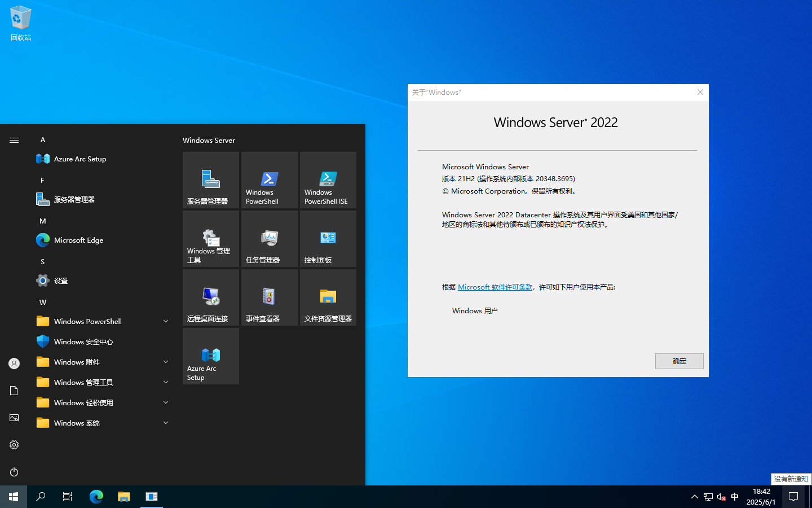Expand the Windows 管理工具 folder
812x508 pixels.
point(165,382)
